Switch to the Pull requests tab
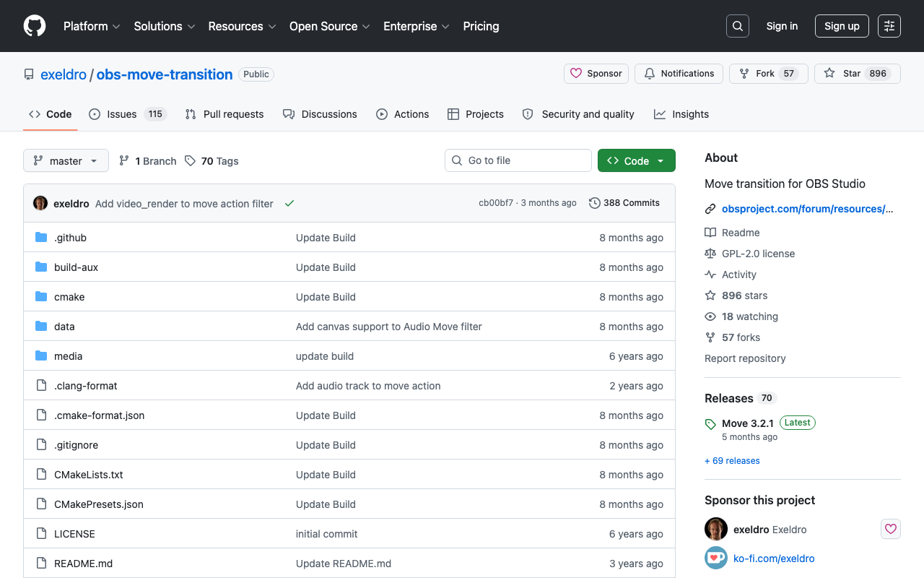Screen dimensions: 924x578 (x=224, y=114)
